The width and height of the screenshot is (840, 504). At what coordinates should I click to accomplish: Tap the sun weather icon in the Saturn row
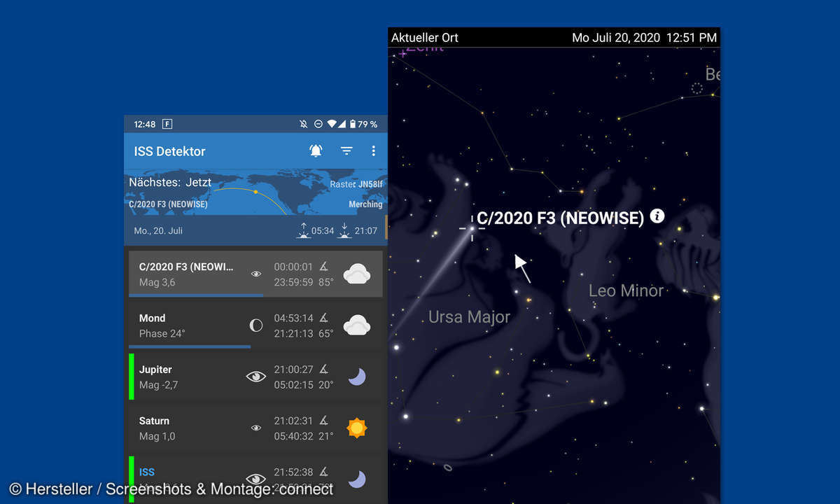(357, 428)
